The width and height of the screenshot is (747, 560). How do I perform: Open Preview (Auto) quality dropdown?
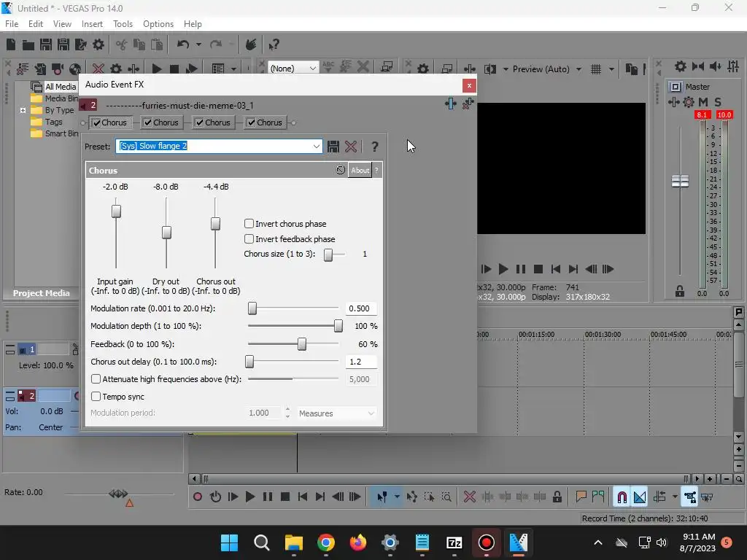[x=578, y=69]
